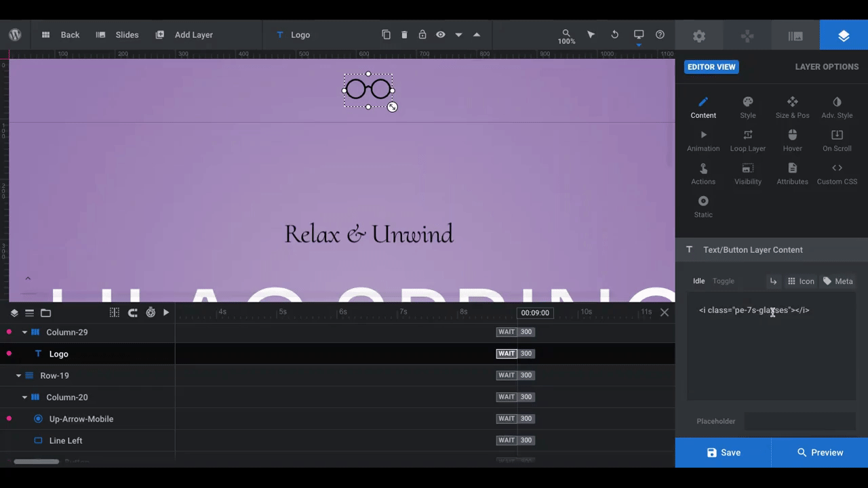Lock the Logo layer
868x488 pixels.
(422, 35)
